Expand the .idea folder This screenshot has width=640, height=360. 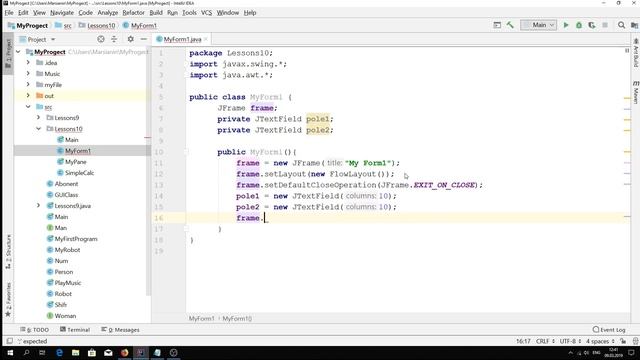point(28,62)
